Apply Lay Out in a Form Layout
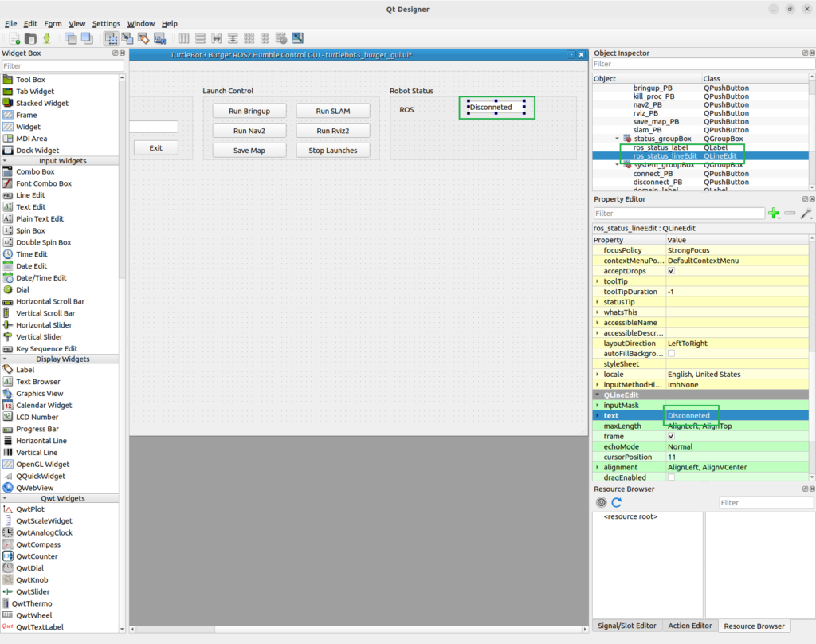Screen dimensions: 816x644 point(265,38)
